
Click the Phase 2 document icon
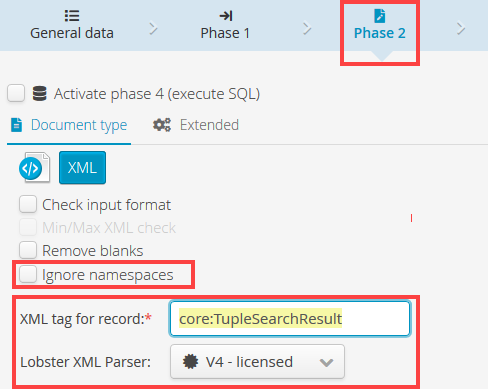[x=380, y=16]
